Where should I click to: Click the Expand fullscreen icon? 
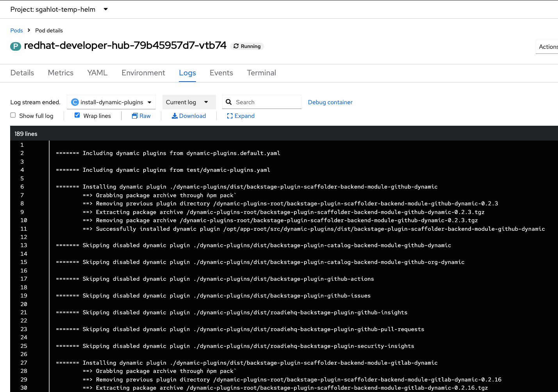(x=230, y=116)
